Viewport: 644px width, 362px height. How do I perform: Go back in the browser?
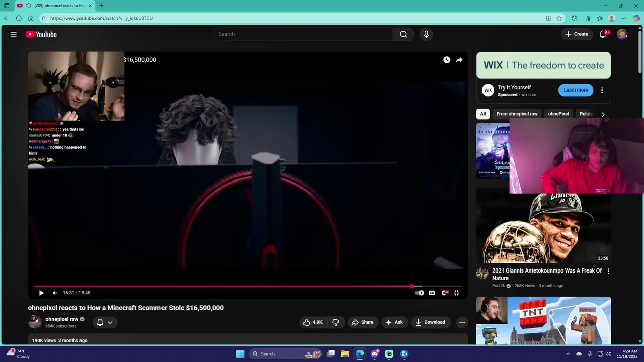[7, 18]
